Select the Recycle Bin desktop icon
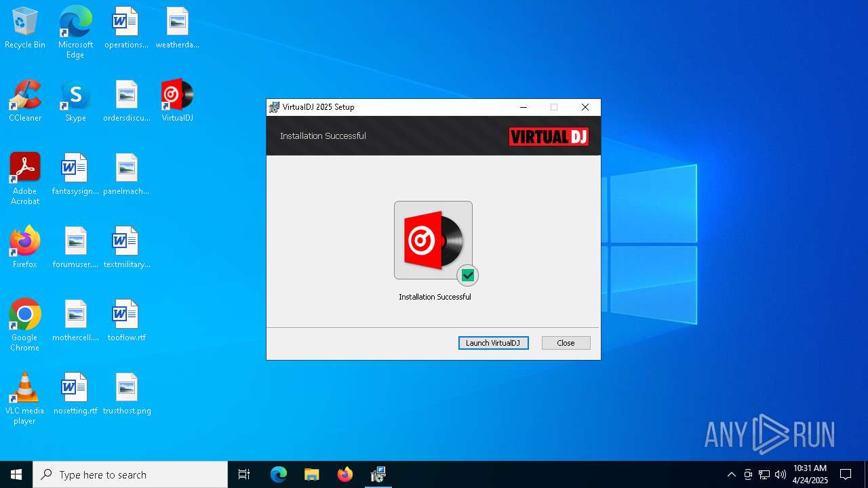The width and height of the screenshot is (868, 488). 25,28
